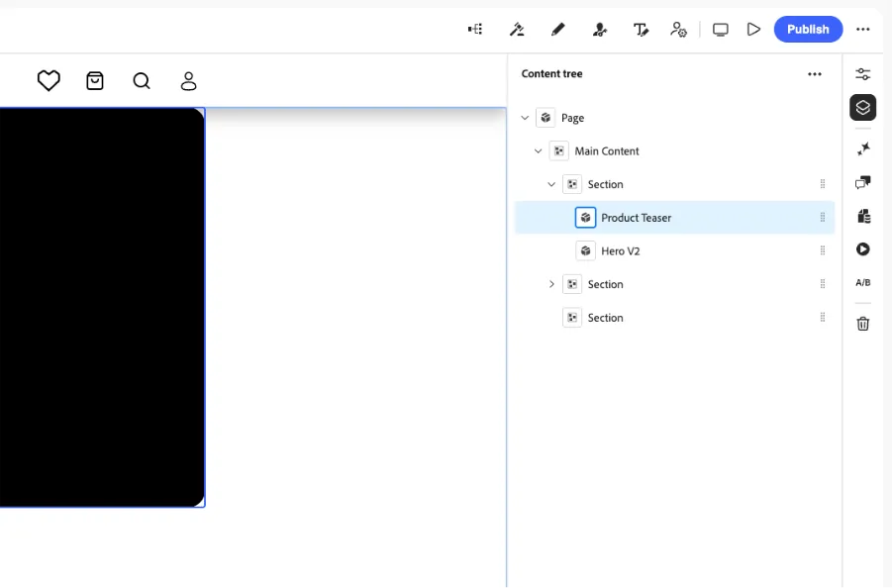The width and height of the screenshot is (892, 588).
Task: Click the gavel tool icon in toolbar
Action: 517,29
